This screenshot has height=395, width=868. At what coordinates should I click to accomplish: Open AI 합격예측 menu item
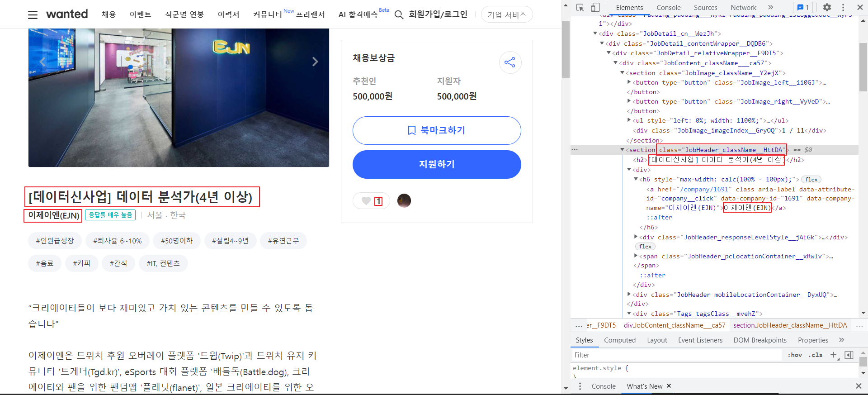click(x=358, y=14)
